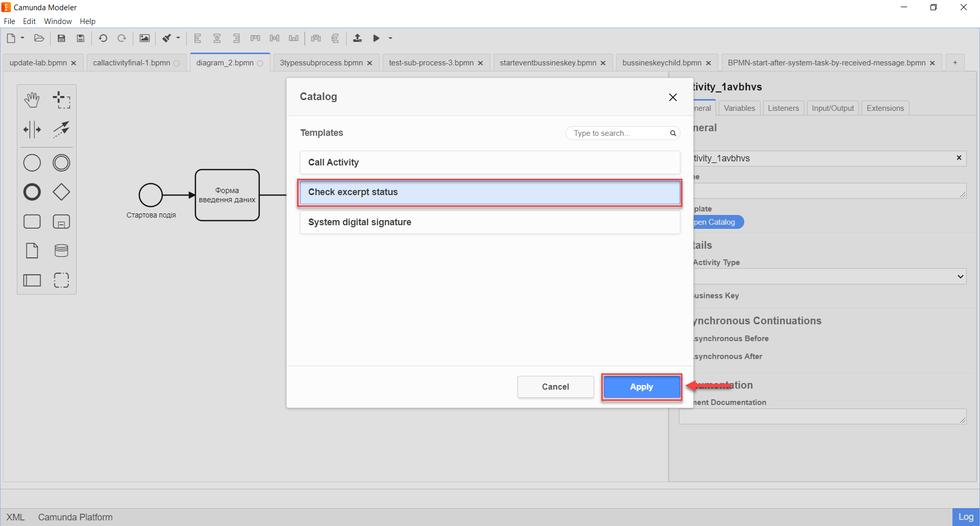
Task: Open the Edit menu
Action: coord(29,21)
